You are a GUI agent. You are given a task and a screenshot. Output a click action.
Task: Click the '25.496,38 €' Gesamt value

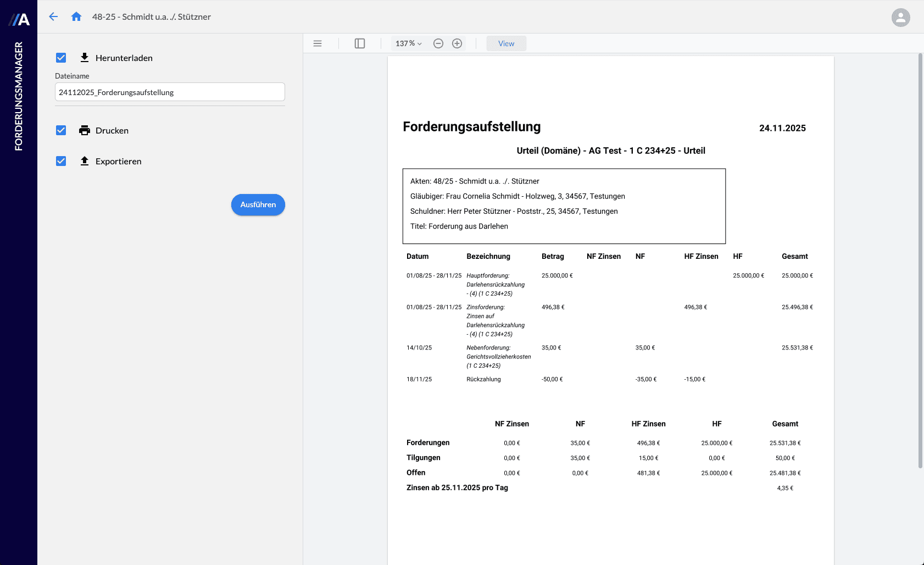[x=797, y=307]
